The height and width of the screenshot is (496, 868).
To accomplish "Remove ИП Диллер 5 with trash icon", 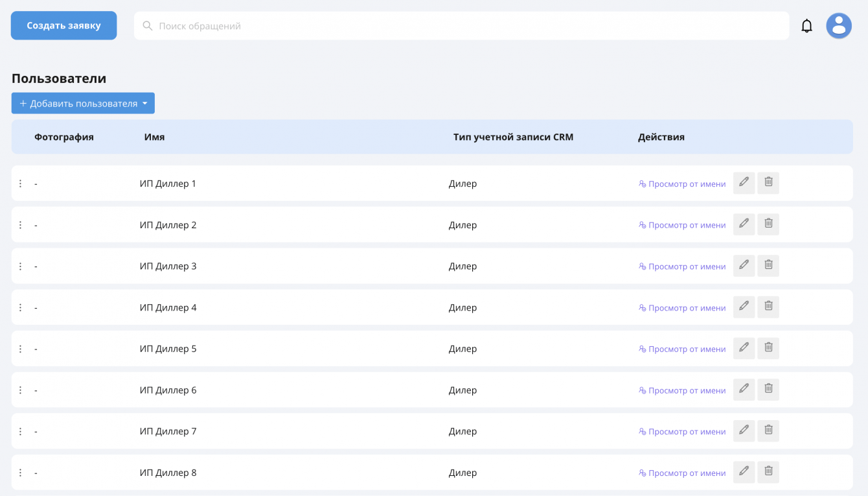I will pos(768,348).
